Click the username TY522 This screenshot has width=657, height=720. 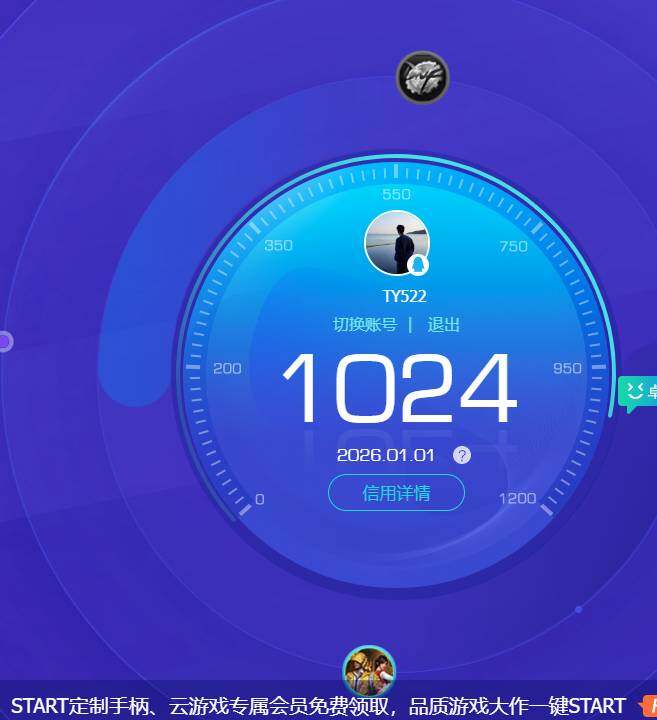click(404, 296)
